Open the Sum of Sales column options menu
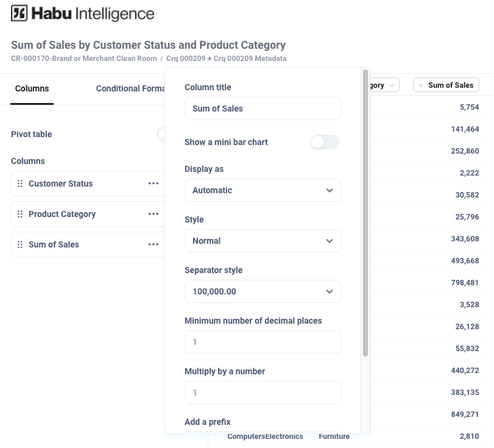494x448 pixels. pos(153,244)
